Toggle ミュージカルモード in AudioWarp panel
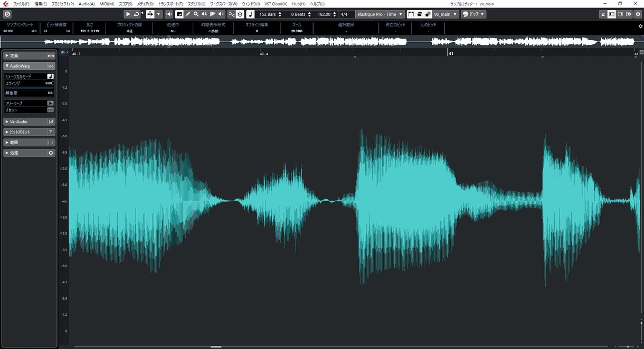644x349 pixels. (x=50, y=77)
